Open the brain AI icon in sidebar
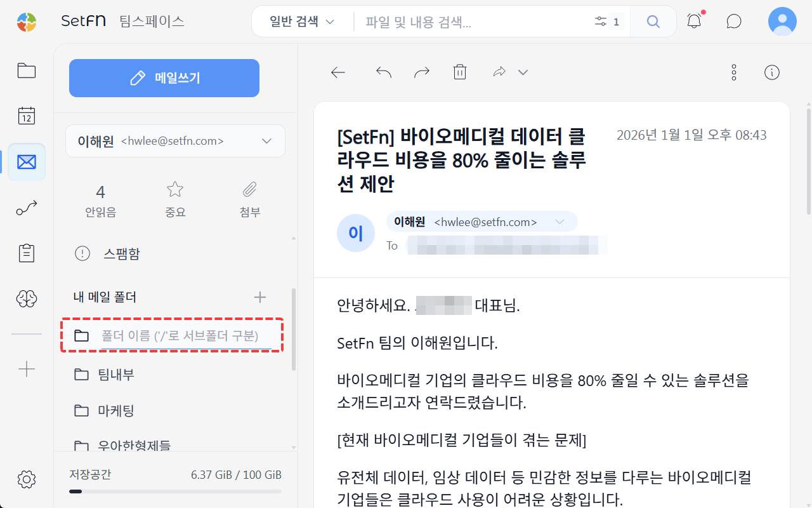This screenshot has width=812, height=508. [x=27, y=298]
